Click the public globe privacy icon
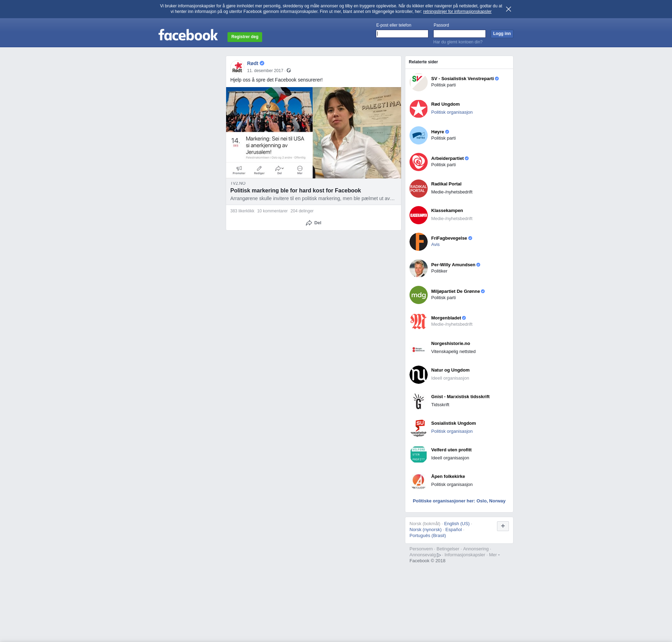 pos(289,70)
